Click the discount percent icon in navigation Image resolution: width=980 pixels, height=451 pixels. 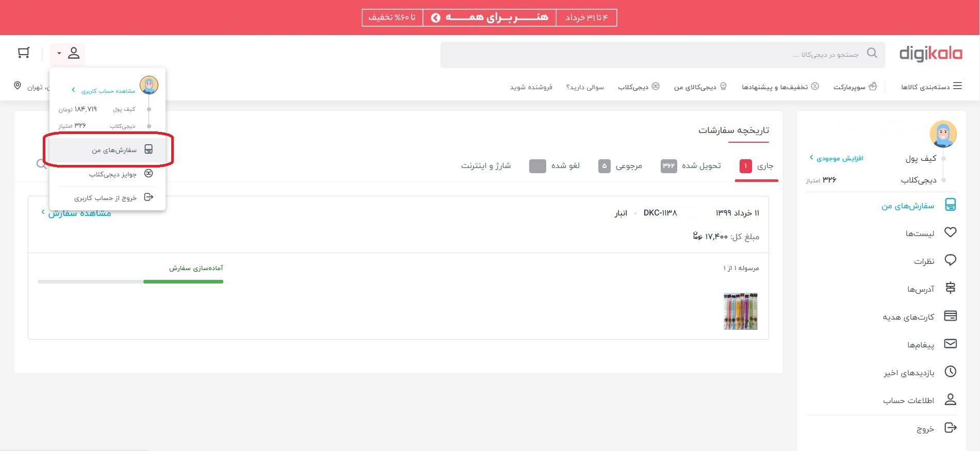click(815, 86)
